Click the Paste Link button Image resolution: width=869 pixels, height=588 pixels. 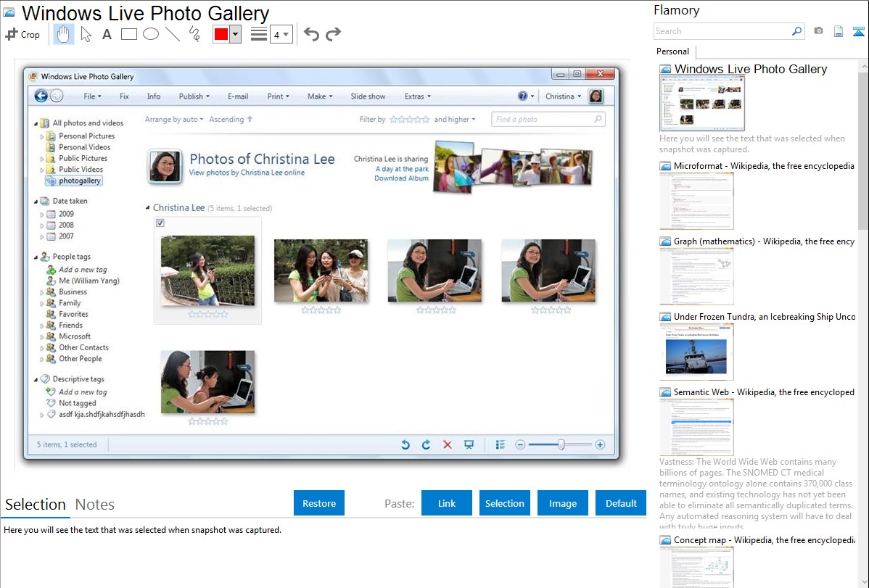(447, 503)
